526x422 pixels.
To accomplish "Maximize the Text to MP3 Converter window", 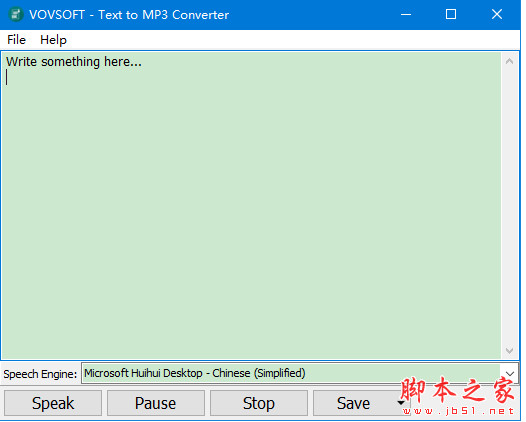I will (451, 14).
